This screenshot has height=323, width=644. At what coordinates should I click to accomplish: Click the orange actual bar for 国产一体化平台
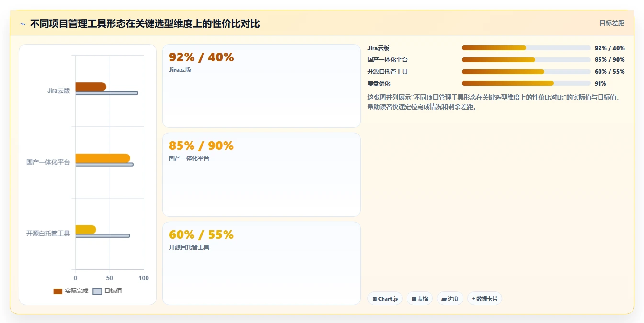pos(102,158)
